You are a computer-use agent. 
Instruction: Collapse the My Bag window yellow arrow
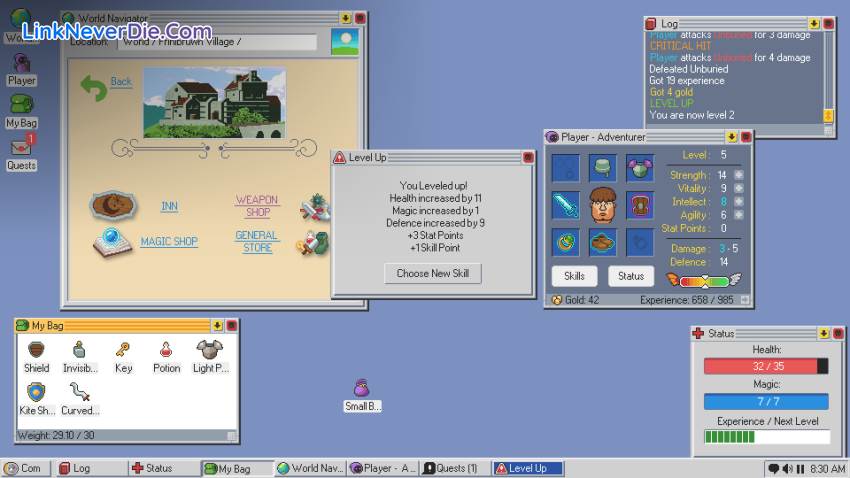point(217,325)
